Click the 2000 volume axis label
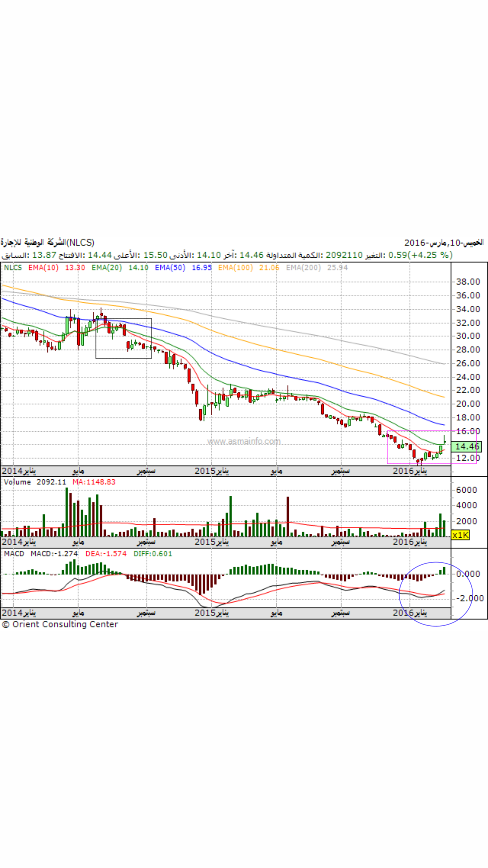 click(x=466, y=521)
